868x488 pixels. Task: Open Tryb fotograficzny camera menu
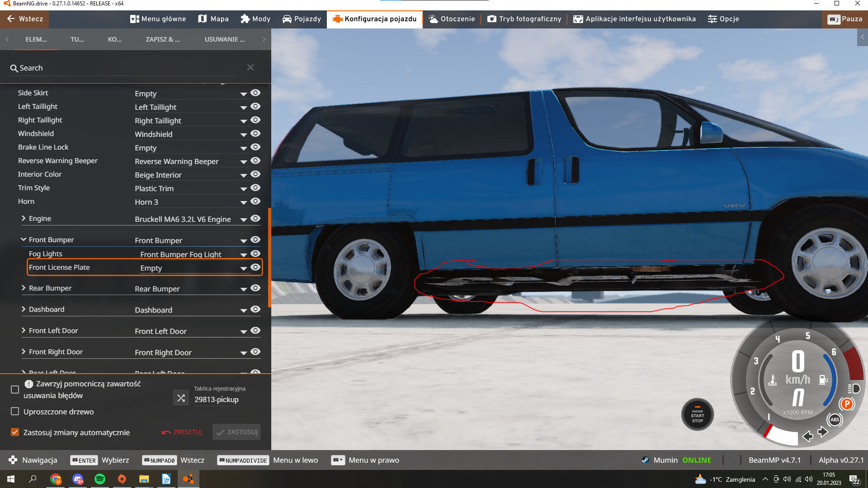coord(524,19)
